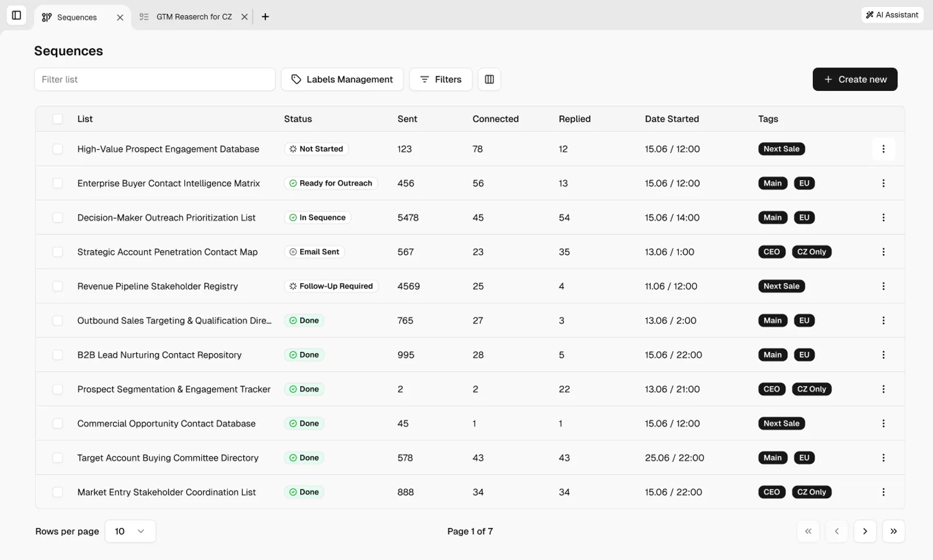Click the Sent column header
This screenshot has width=933, height=560.
tap(407, 119)
